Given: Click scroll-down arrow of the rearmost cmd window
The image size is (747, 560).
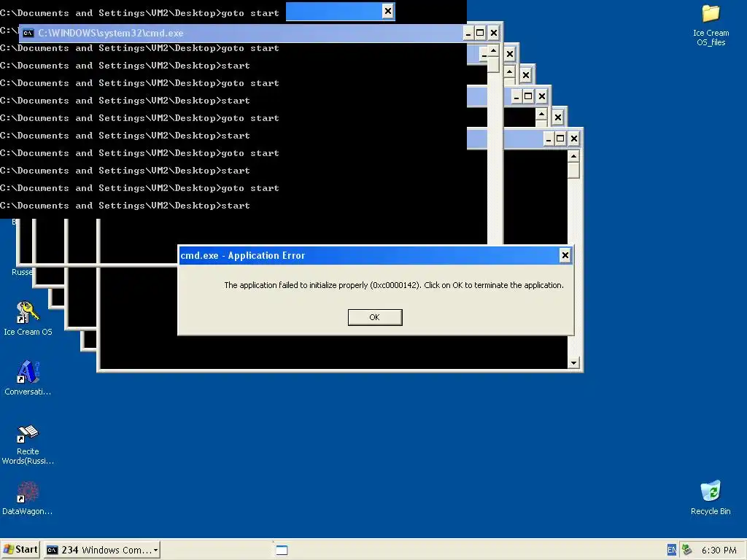Looking at the screenshot, I should pos(573,363).
